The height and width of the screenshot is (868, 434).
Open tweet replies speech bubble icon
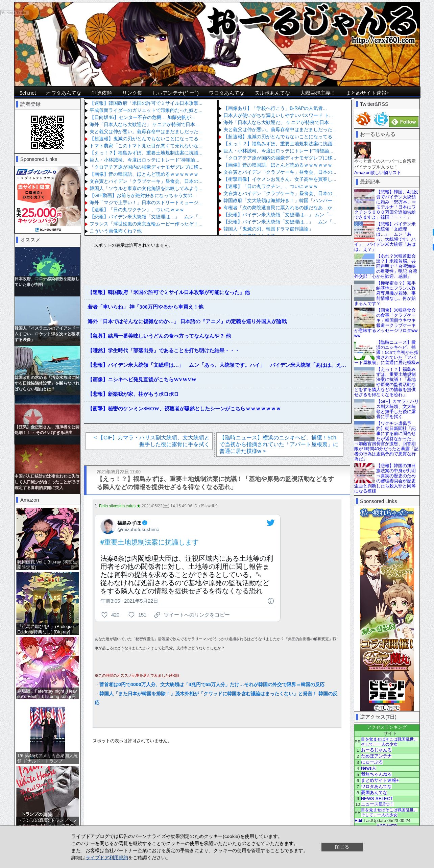[x=131, y=614]
